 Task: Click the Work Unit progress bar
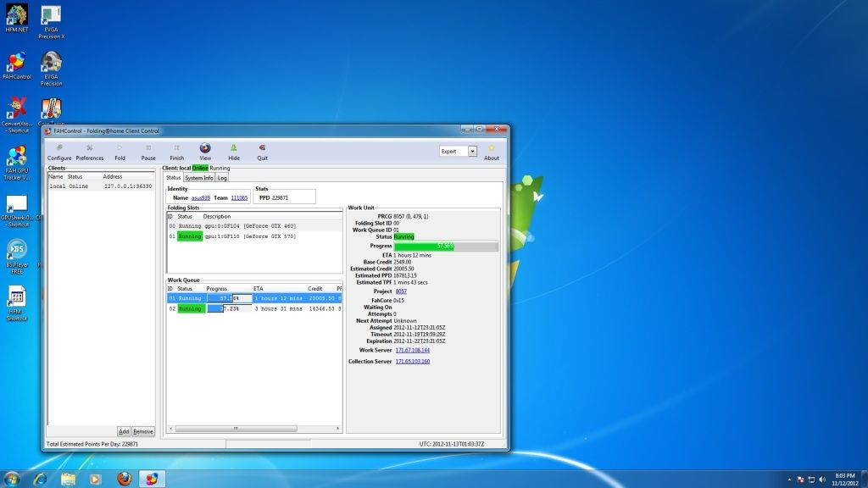(x=446, y=247)
